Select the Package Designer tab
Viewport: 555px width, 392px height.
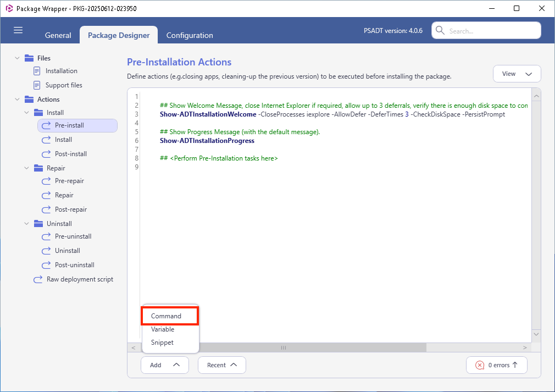click(x=119, y=35)
